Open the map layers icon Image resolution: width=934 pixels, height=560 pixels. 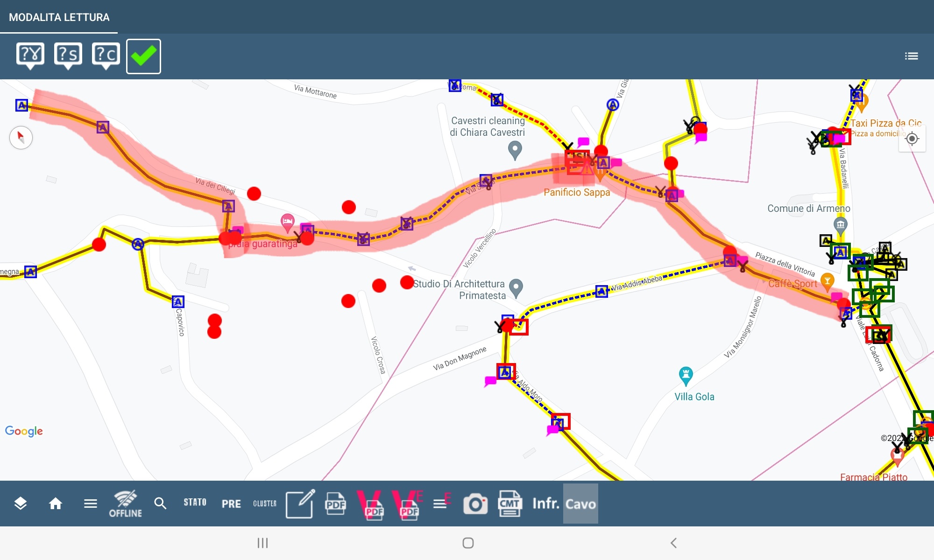coord(20,504)
